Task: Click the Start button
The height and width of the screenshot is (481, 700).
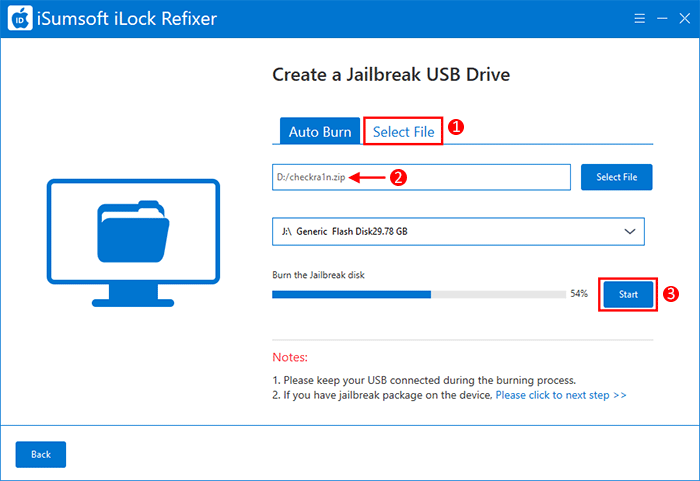Action: [628, 294]
